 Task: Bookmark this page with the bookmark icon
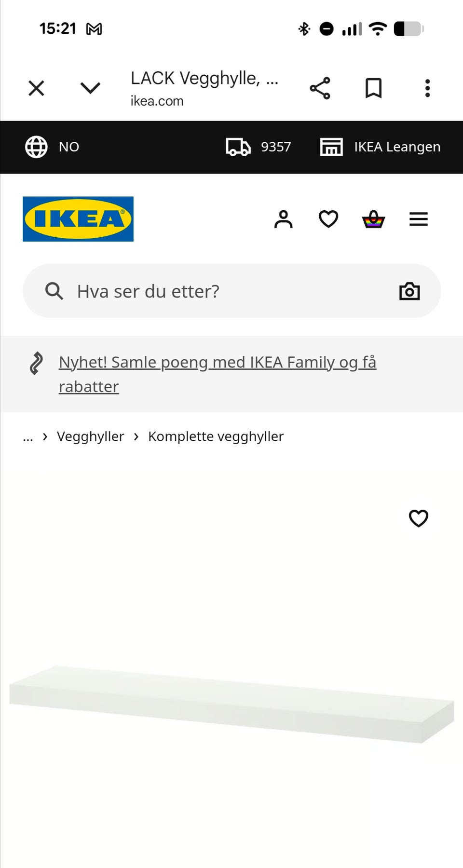pos(373,88)
